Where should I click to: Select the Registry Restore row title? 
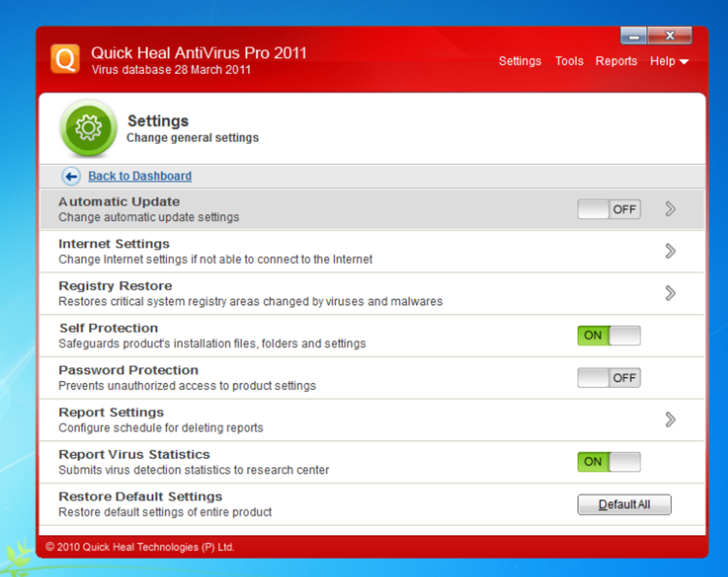(x=115, y=286)
